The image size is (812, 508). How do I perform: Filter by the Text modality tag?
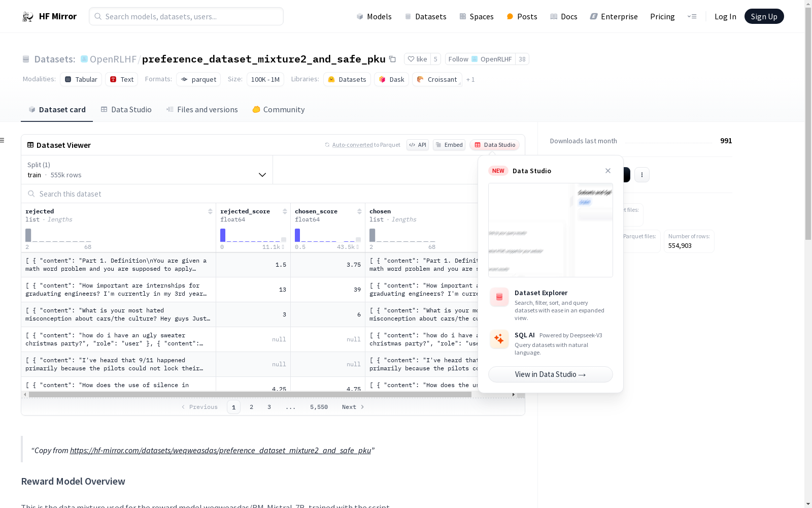pyautogui.click(x=122, y=79)
